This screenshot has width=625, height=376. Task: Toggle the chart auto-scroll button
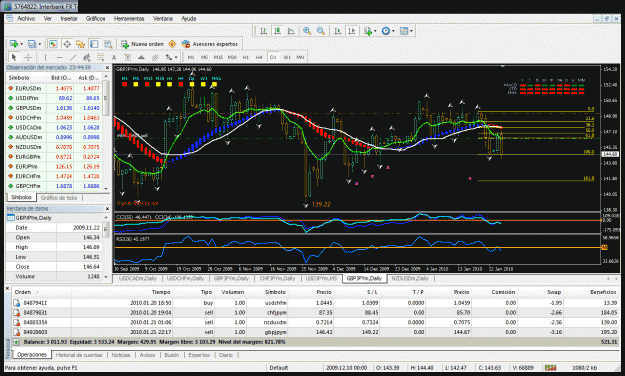tap(338, 31)
